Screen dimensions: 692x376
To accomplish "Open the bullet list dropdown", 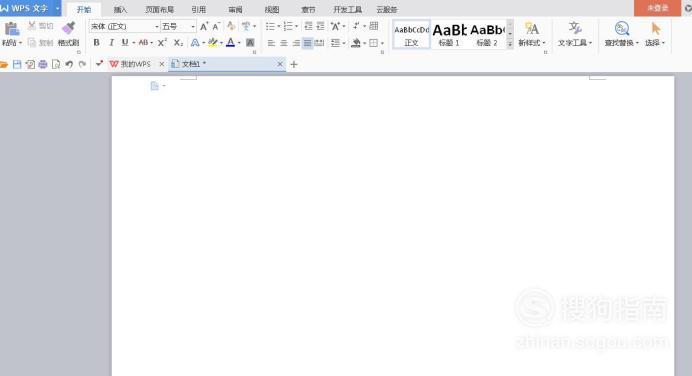I will pyautogui.click(x=278, y=26).
